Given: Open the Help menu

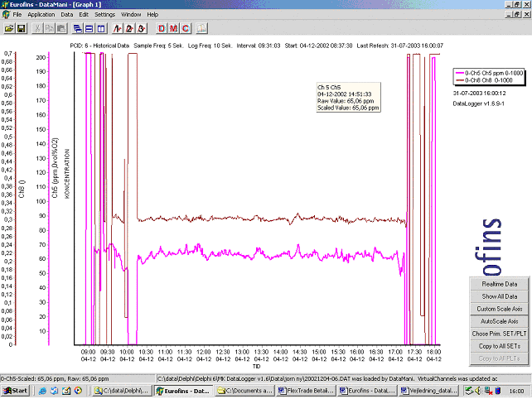Looking at the screenshot, I should coord(152,15).
